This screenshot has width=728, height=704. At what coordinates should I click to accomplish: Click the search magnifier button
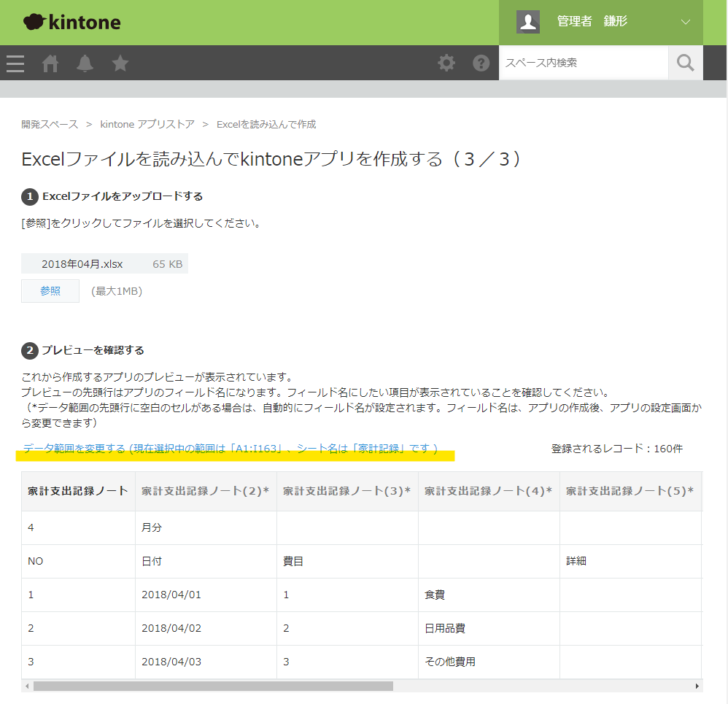(685, 63)
